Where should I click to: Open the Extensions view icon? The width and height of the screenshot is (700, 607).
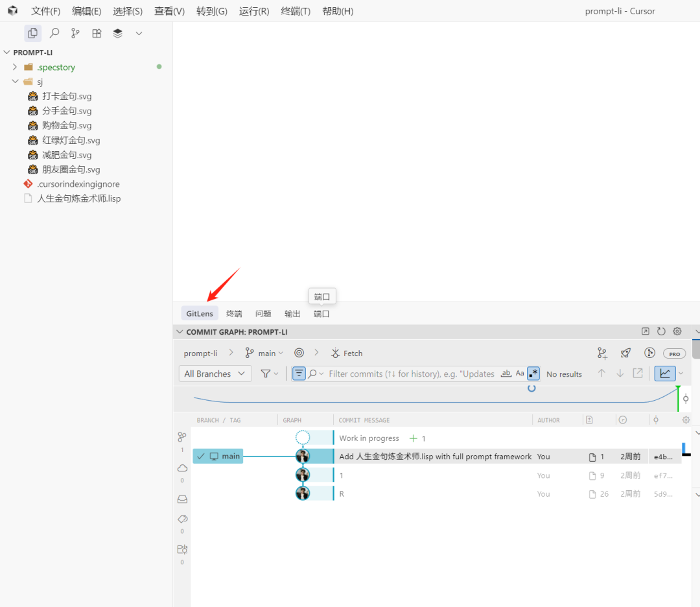pyautogui.click(x=97, y=33)
